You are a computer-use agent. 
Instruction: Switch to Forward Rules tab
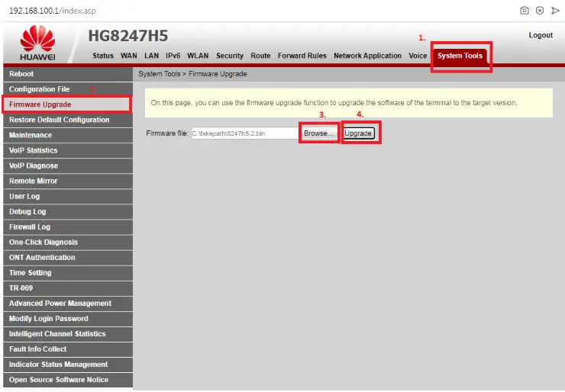pos(302,56)
